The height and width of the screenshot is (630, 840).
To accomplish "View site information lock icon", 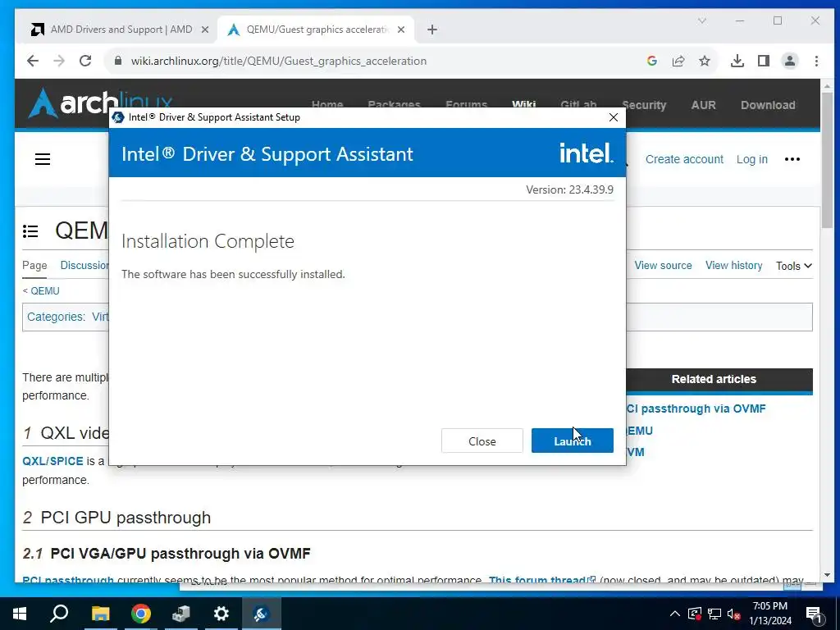I will (118, 61).
